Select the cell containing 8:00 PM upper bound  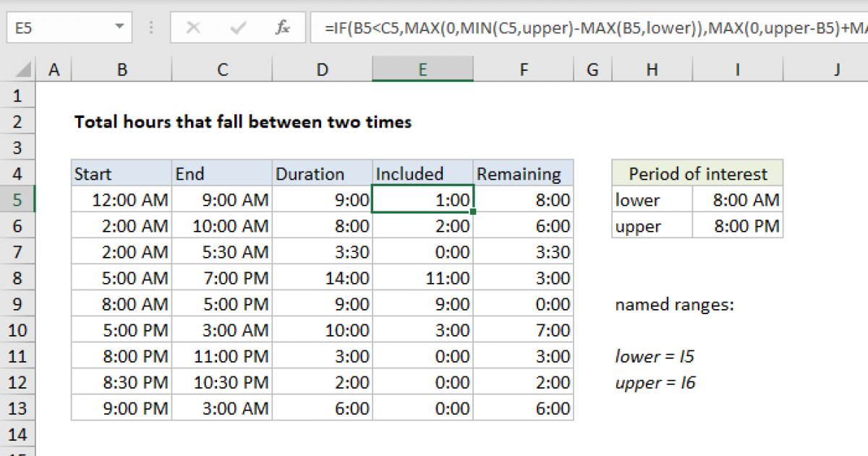(738, 226)
